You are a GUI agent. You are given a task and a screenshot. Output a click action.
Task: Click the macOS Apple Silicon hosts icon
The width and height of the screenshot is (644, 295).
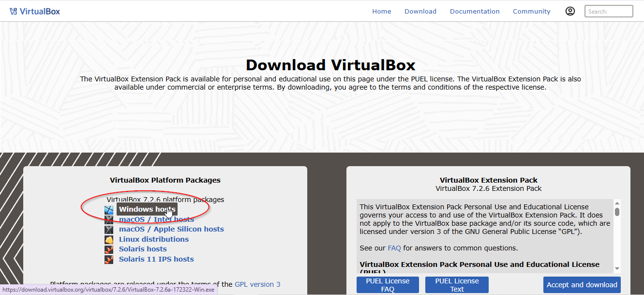tap(109, 230)
